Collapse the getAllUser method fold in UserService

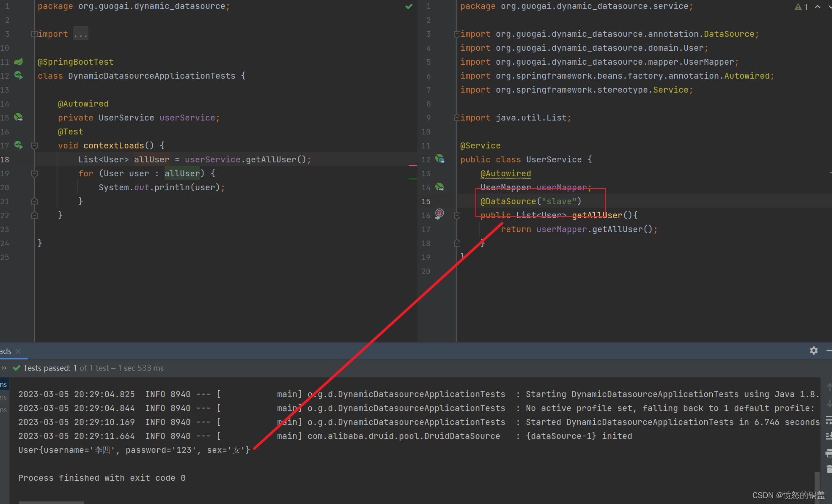[457, 216]
